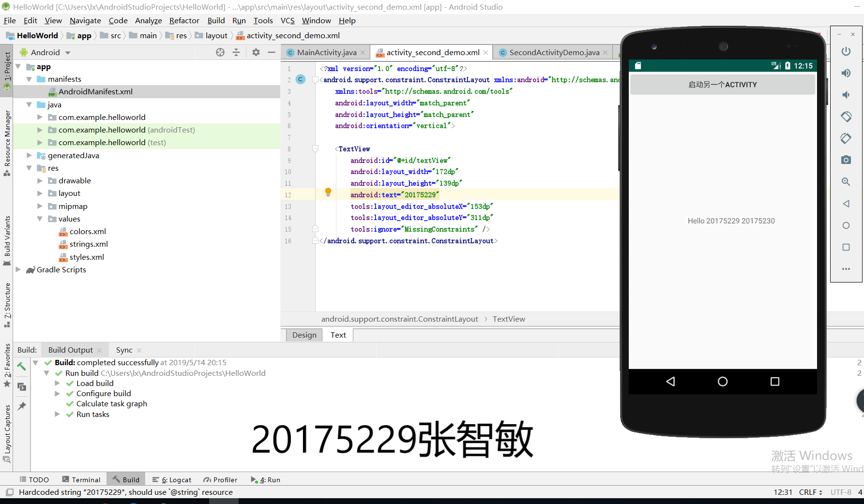Open the Build Variants side panel
This screenshot has height=504, width=864.
pyautogui.click(x=7, y=240)
